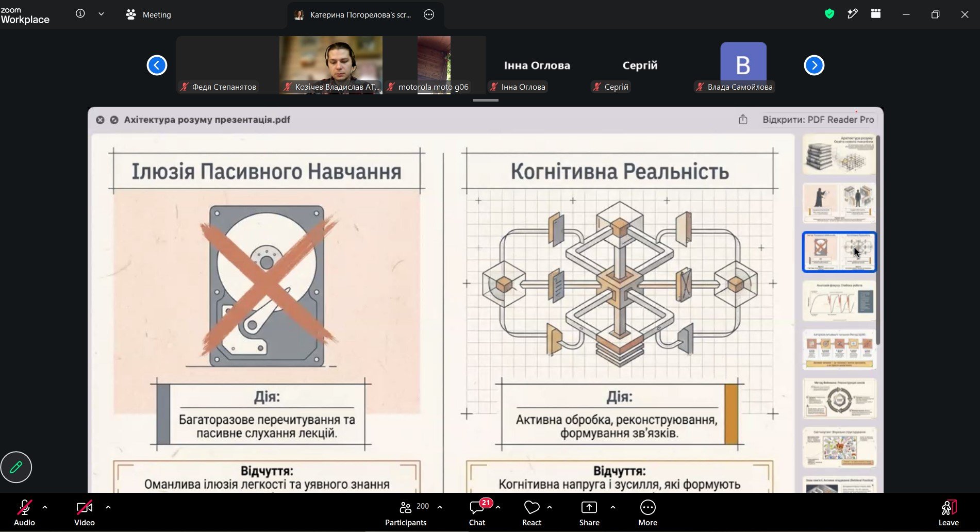
Task: Select the first slide thumbnail with books
Action: click(839, 154)
